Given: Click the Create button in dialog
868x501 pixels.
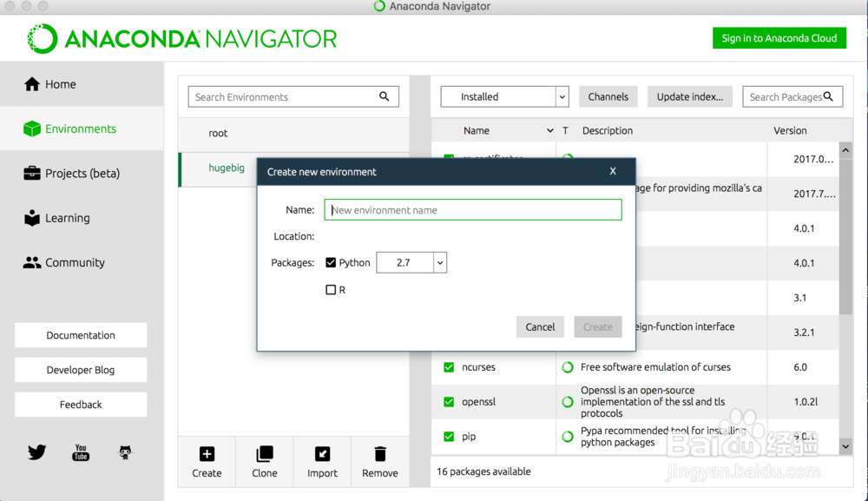Looking at the screenshot, I should [598, 326].
